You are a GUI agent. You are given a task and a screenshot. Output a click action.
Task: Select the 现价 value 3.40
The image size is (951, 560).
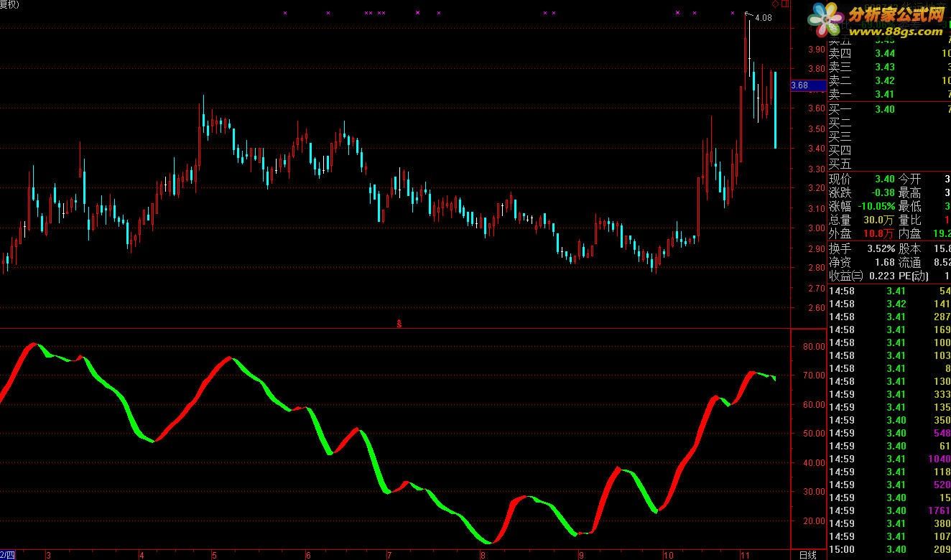click(885, 179)
